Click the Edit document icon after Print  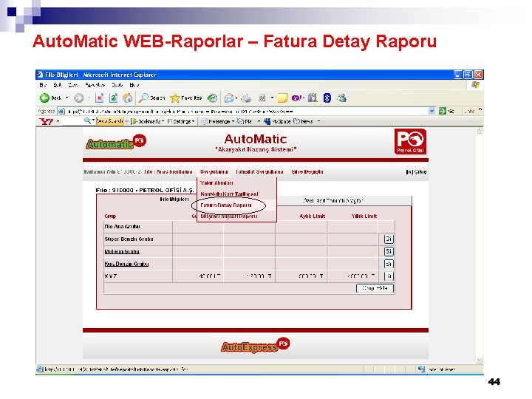click(262, 98)
